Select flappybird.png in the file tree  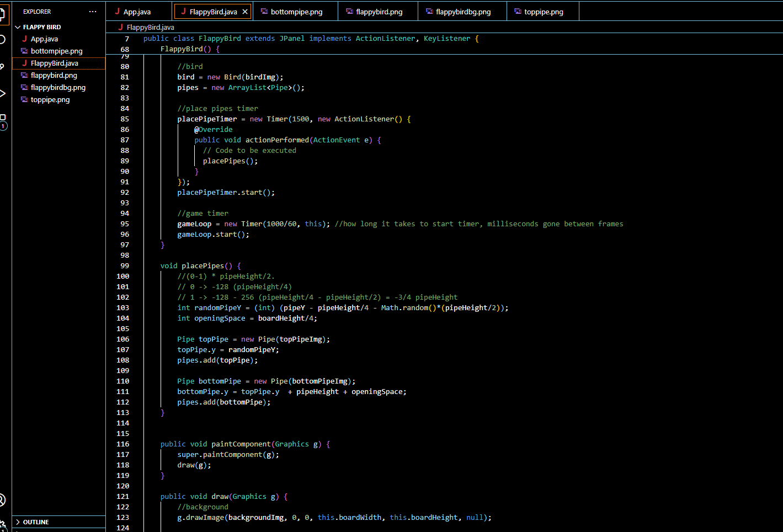click(54, 76)
